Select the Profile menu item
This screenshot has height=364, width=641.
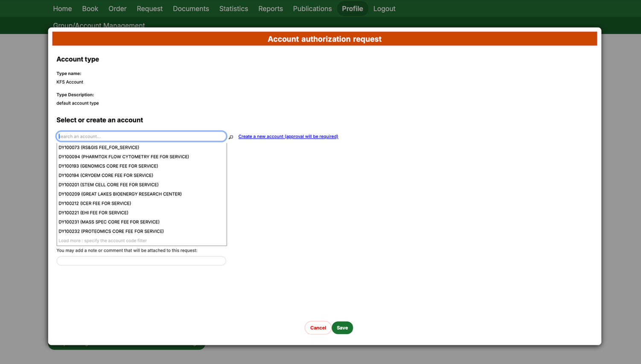(x=353, y=9)
